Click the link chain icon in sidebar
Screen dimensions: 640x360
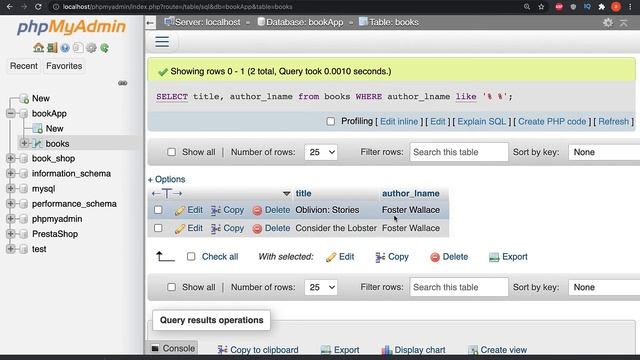point(122,83)
